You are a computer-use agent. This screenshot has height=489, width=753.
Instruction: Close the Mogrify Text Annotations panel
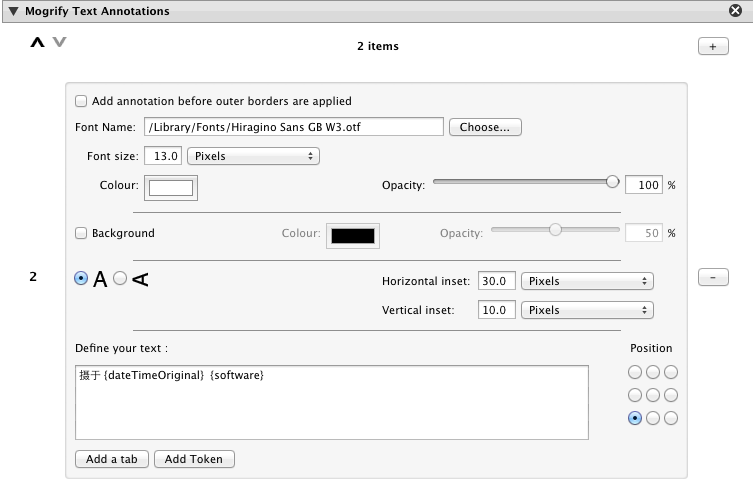tap(735, 11)
